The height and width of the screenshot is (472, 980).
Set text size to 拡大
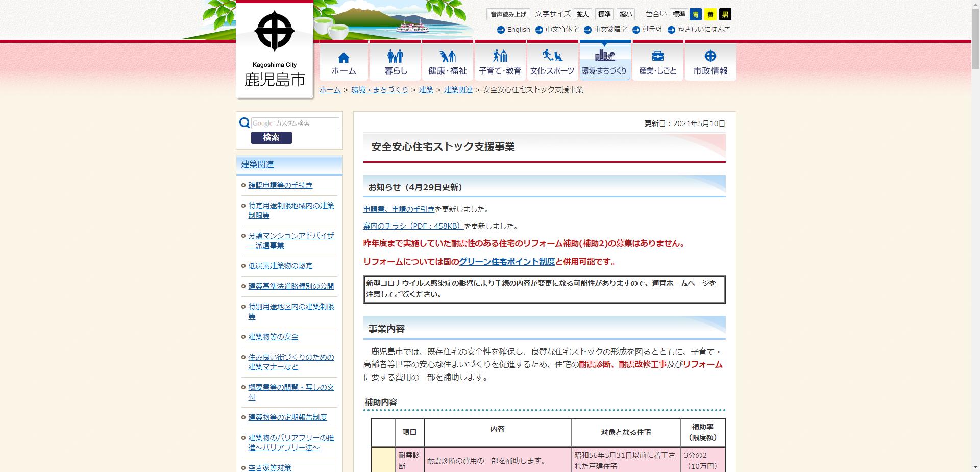coord(582,14)
